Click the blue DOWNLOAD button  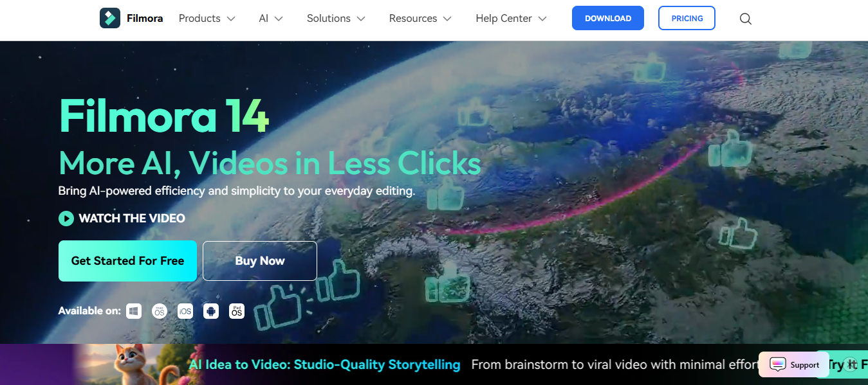608,18
